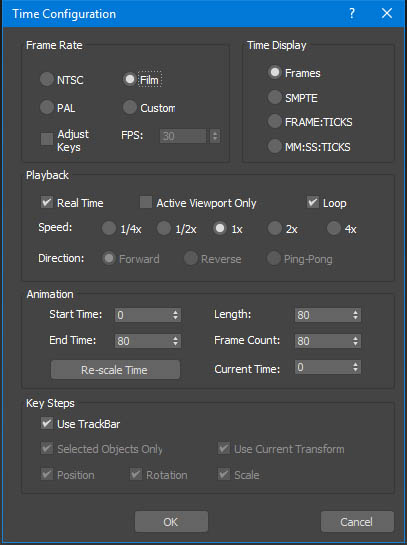
Task: Set time display to SMPTE
Action: 275,97
